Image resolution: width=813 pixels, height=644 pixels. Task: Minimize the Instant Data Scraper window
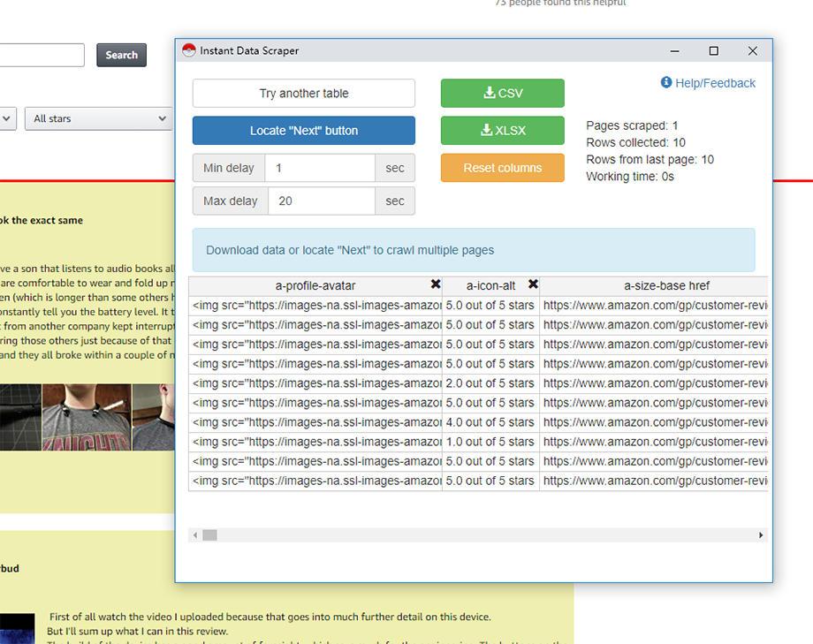coord(674,51)
